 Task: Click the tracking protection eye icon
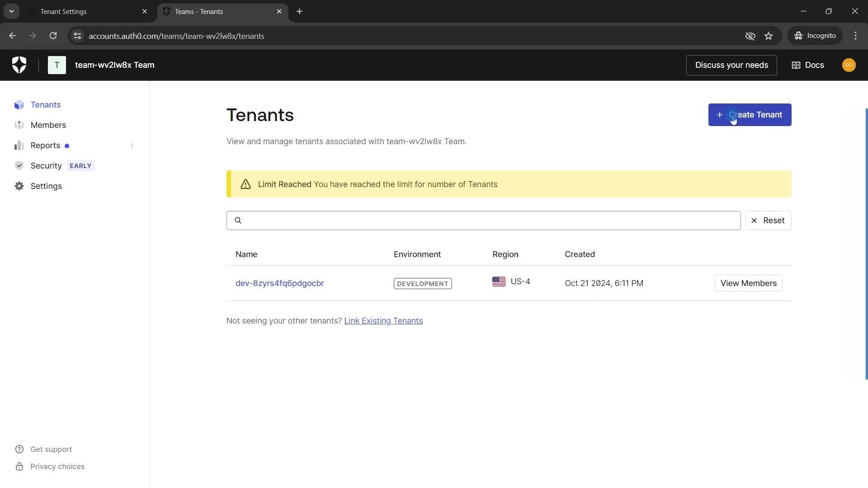click(x=750, y=36)
